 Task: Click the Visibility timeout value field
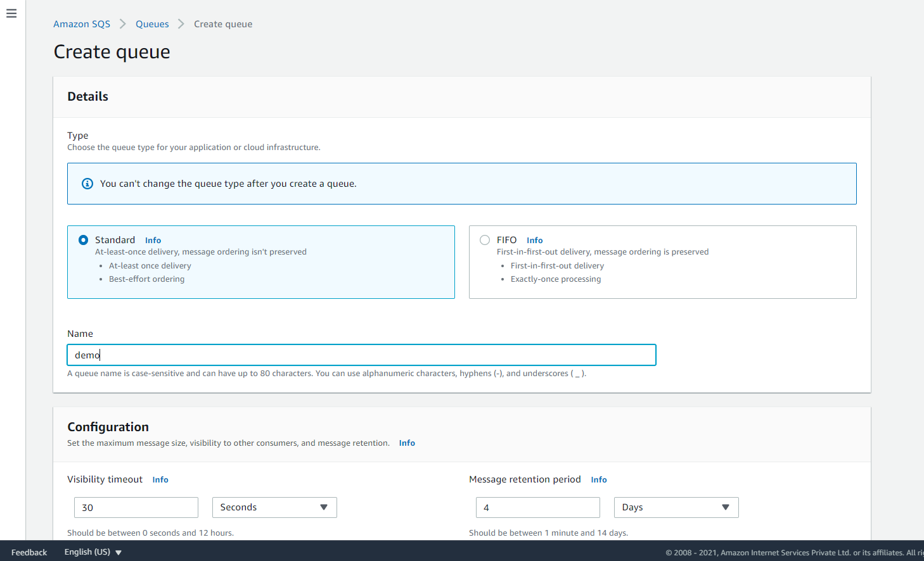tap(136, 507)
